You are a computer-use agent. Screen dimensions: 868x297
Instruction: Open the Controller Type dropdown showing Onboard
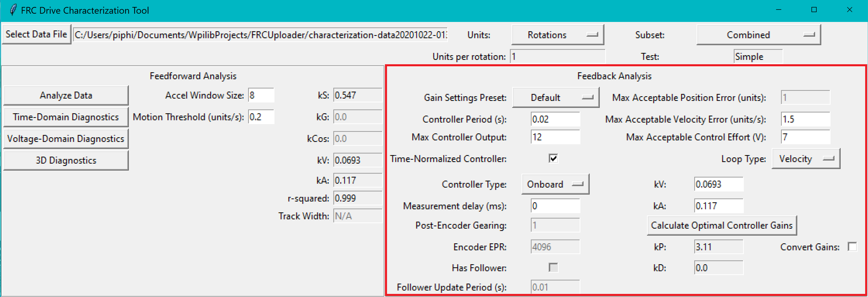(x=555, y=184)
